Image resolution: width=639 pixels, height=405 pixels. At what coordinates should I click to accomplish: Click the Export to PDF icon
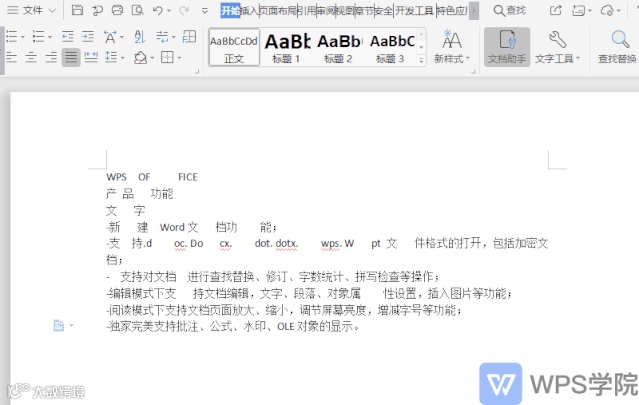click(97, 10)
